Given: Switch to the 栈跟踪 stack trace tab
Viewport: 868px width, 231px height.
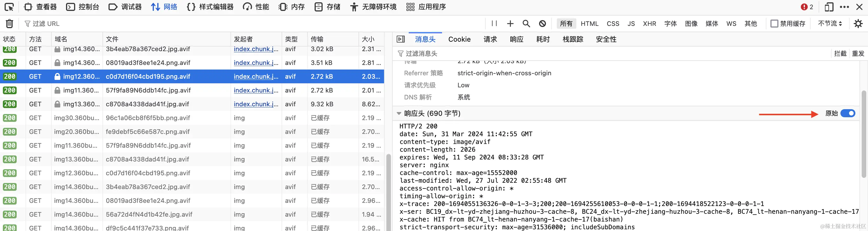Looking at the screenshot, I should click(x=572, y=39).
